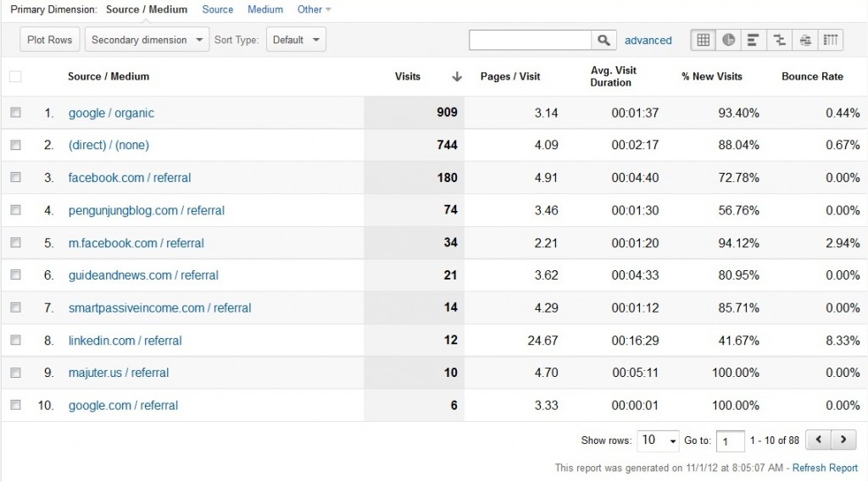
Task: Sort by Avg. Visit Duration header
Action: pyautogui.click(x=614, y=76)
